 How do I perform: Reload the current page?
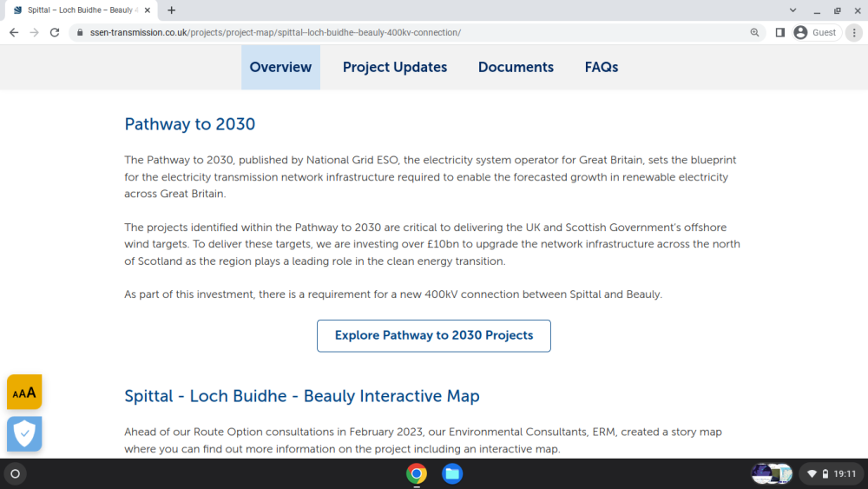click(54, 33)
